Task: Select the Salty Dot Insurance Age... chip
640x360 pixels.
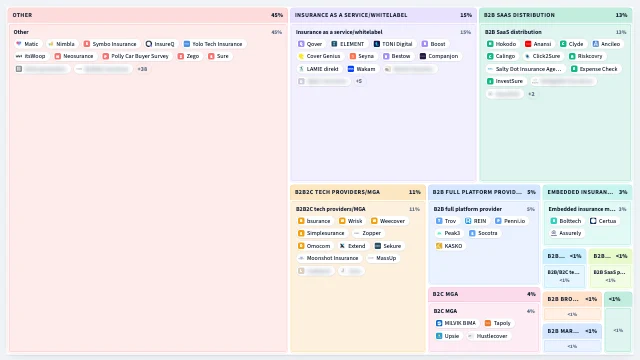Action: tap(524, 69)
